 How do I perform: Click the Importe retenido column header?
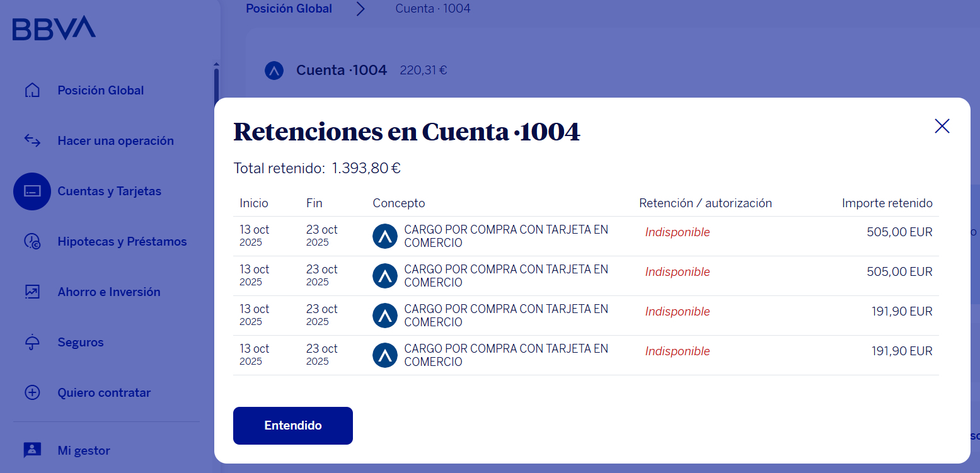(x=887, y=203)
